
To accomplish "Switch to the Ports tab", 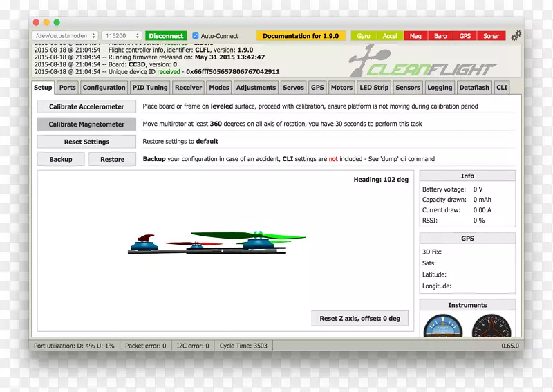I will pos(67,88).
